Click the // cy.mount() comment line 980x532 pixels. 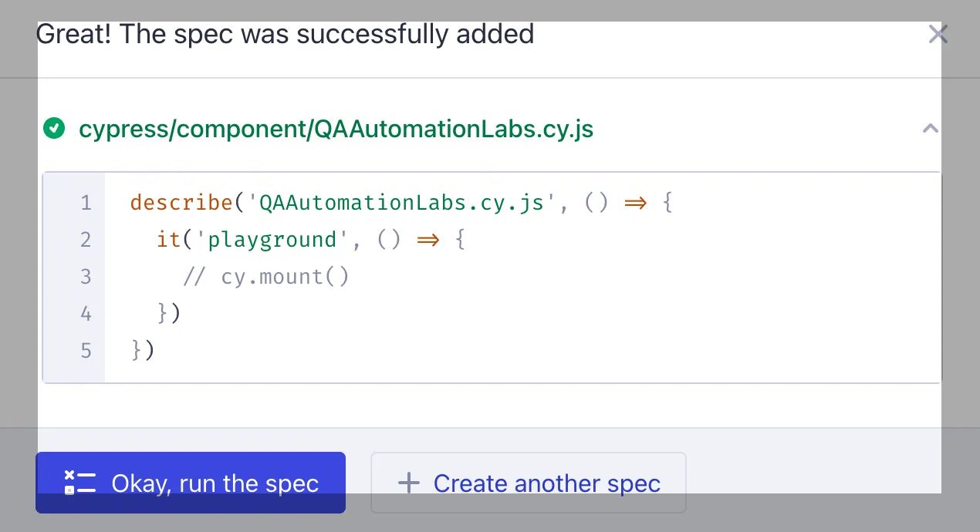coord(266,277)
